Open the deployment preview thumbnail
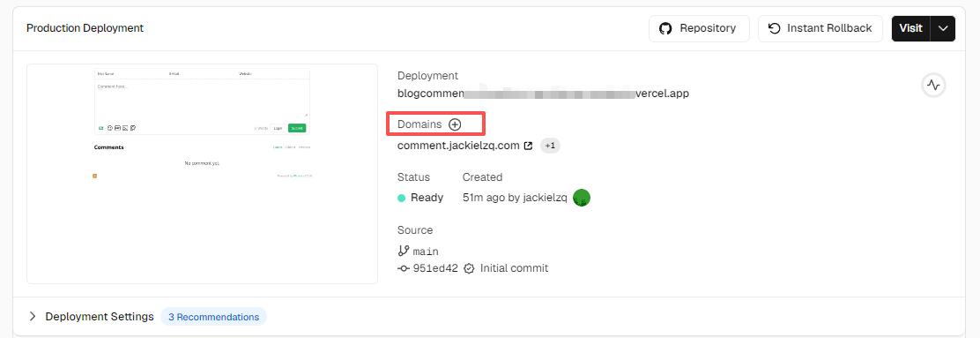This screenshot has width=980, height=338. 202,173
